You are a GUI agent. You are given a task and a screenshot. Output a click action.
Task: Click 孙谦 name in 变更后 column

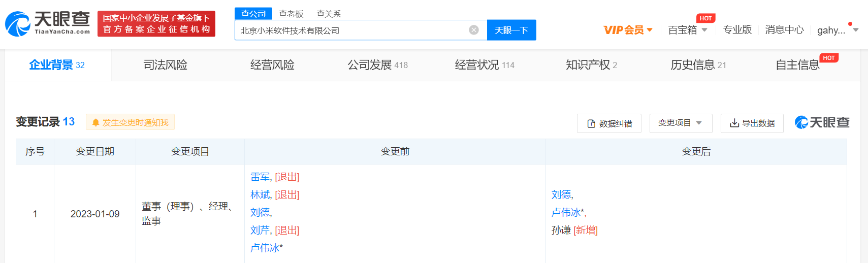(561, 231)
